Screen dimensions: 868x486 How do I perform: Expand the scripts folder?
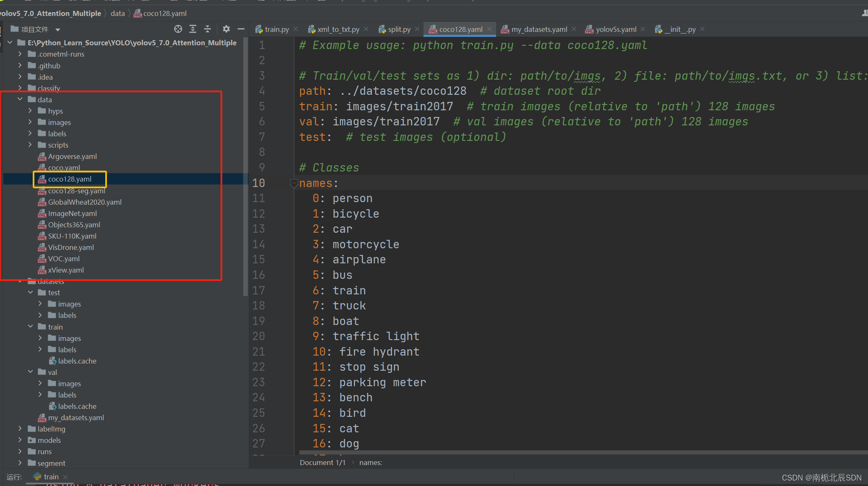pos(30,145)
